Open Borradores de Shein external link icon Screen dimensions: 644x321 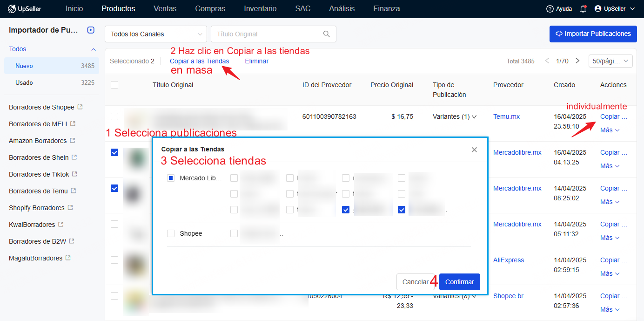[x=74, y=157]
